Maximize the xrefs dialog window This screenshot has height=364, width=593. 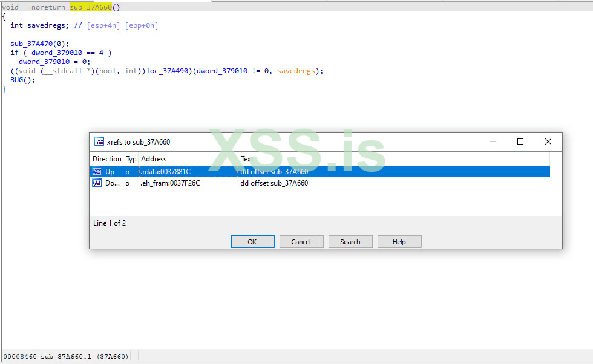click(x=520, y=141)
